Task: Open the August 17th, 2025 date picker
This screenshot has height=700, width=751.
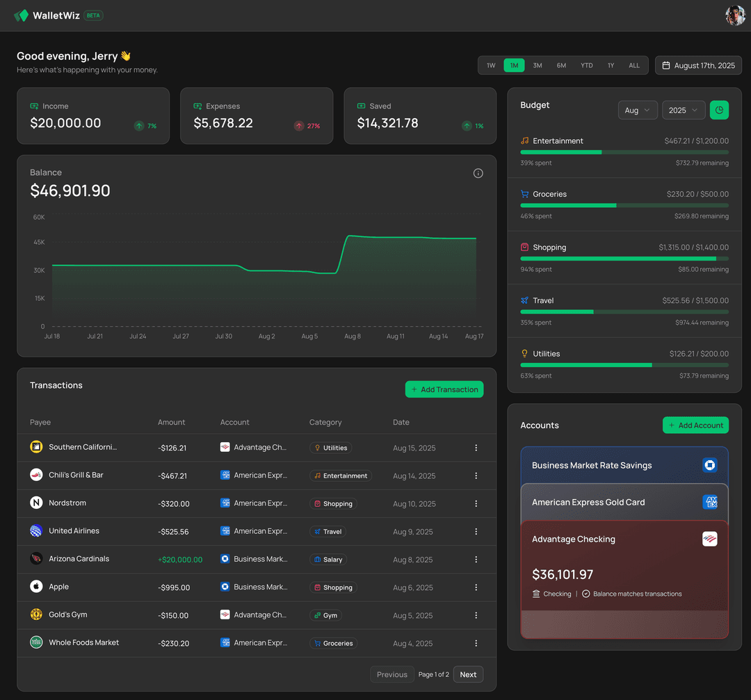Action: coord(698,65)
